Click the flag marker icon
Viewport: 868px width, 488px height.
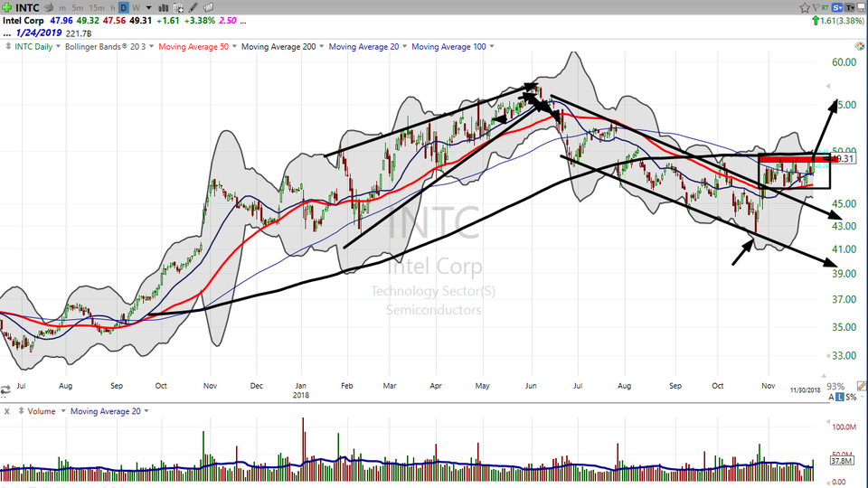coord(816,7)
